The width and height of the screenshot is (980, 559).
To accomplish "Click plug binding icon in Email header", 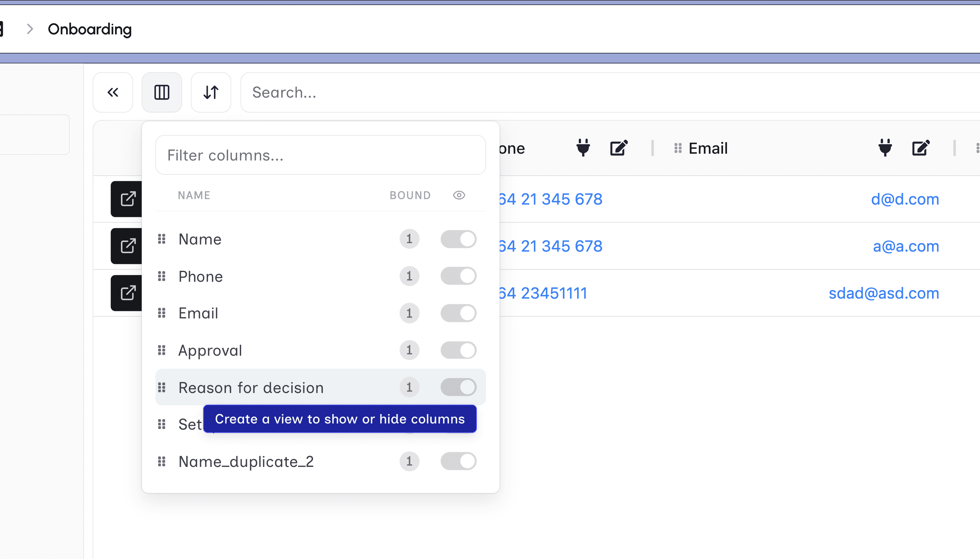I will [885, 148].
